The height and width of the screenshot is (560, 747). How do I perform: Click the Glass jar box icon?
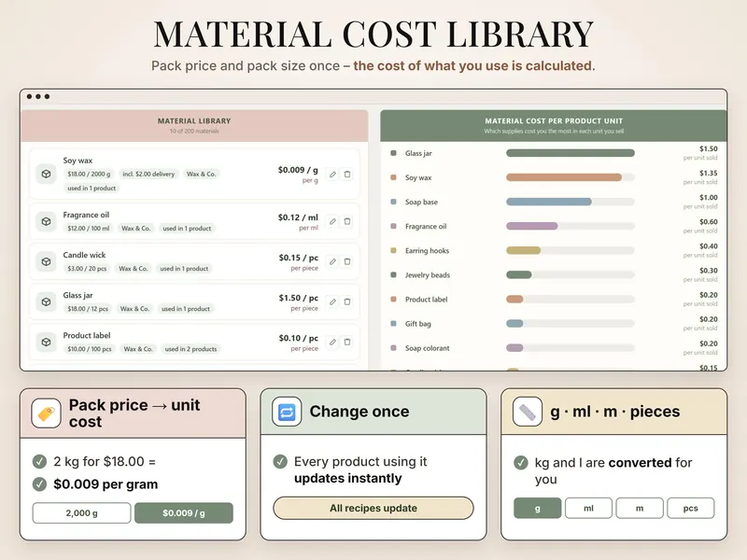click(x=46, y=301)
